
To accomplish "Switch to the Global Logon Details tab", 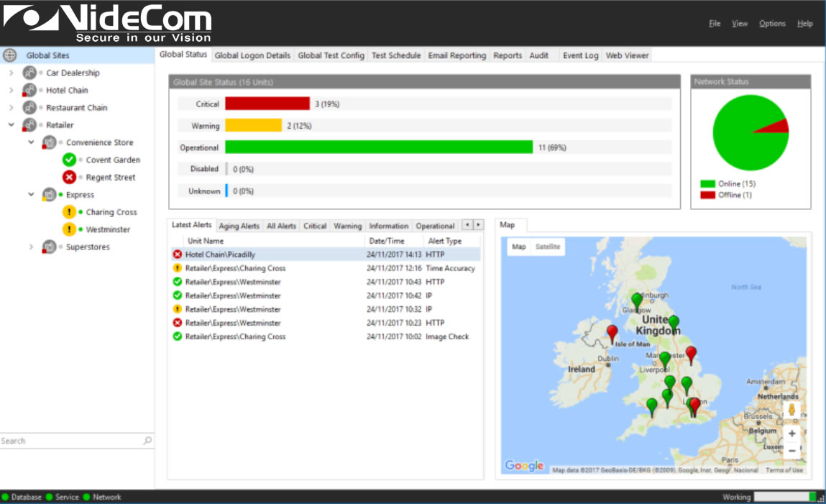I will click(252, 55).
